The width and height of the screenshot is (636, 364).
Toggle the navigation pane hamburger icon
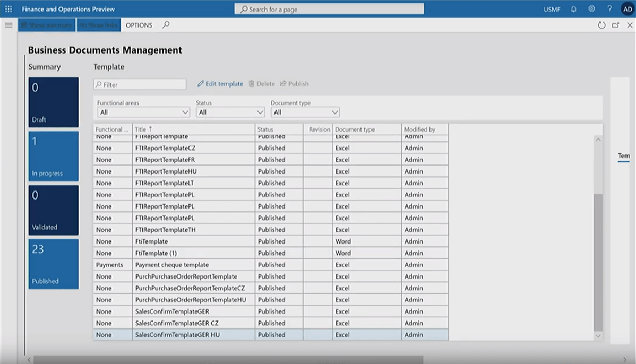coord(8,24)
